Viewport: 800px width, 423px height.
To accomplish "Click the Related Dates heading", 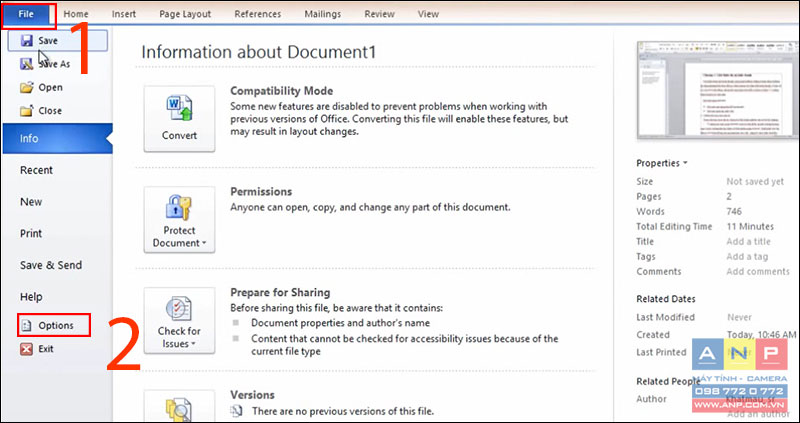I will [666, 299].
